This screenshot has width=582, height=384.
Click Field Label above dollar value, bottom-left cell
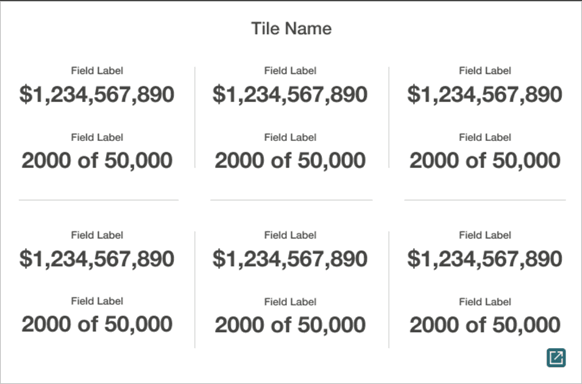point(97,235)
